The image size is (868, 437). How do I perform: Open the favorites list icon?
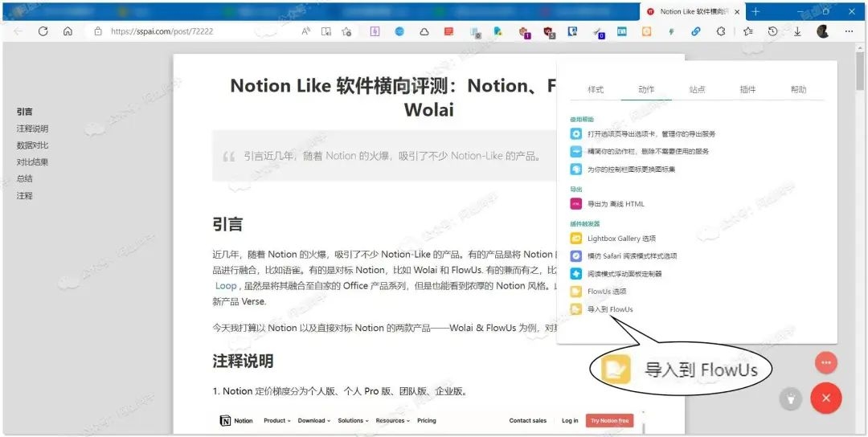coord(748,31)
